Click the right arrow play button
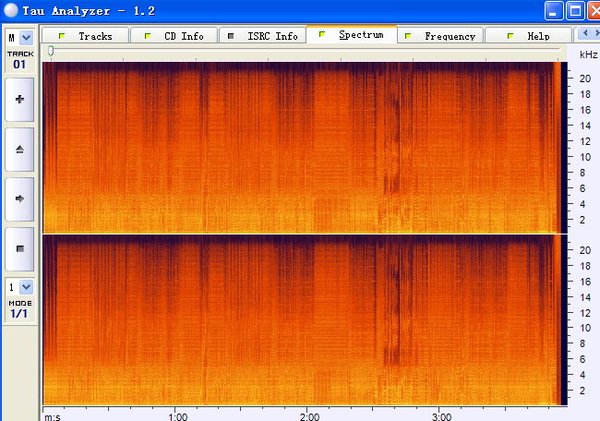 pyautogui.click(x=20, y=199)
